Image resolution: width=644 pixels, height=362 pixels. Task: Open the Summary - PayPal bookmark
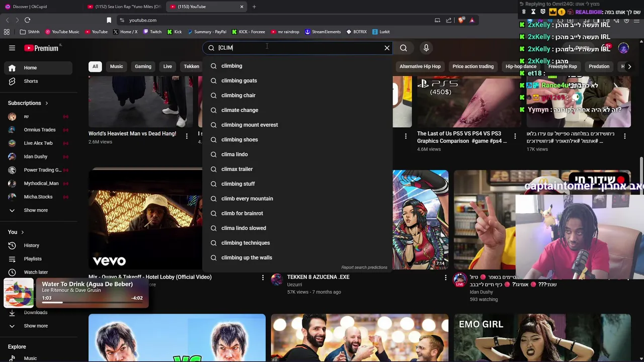[x=207, y=32]
